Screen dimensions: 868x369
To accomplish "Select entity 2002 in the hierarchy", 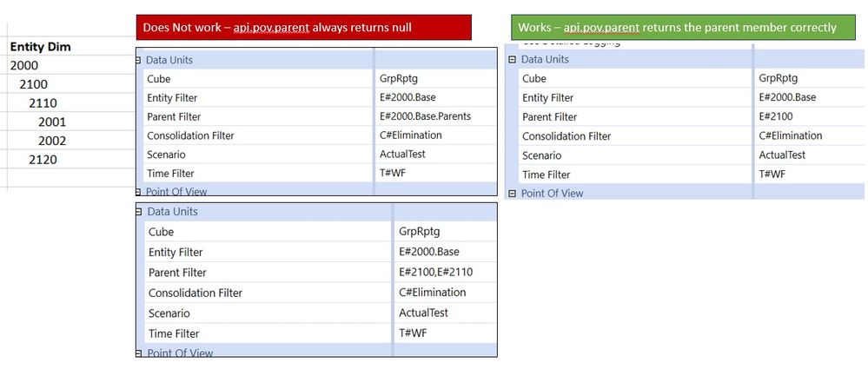I will [x=52, y=141].
